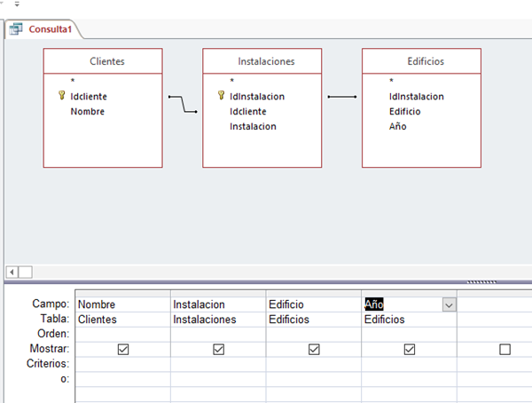Click the Instalaciones cell in Tabla row
The image size is (532, 403).
coord(218,320)
